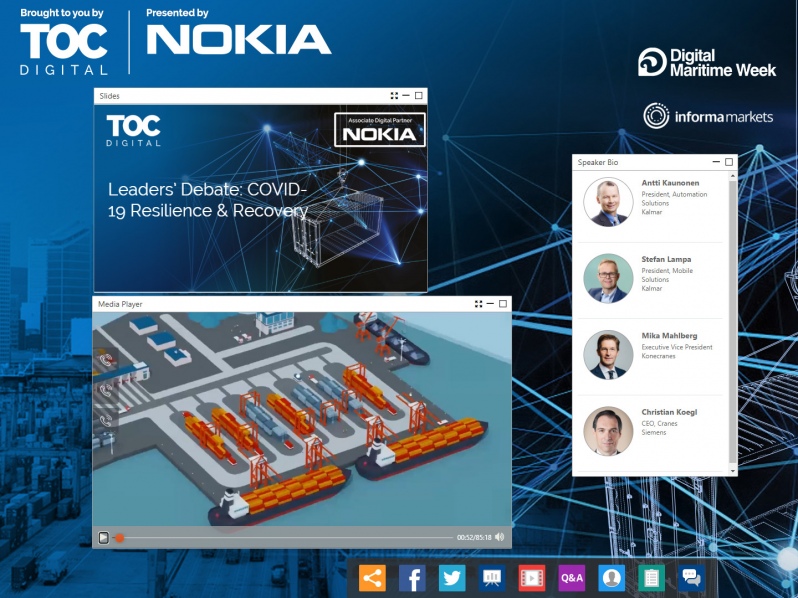The image size is (798, 598).
Task: Play the video in Media Player
Action: [103, 537]
